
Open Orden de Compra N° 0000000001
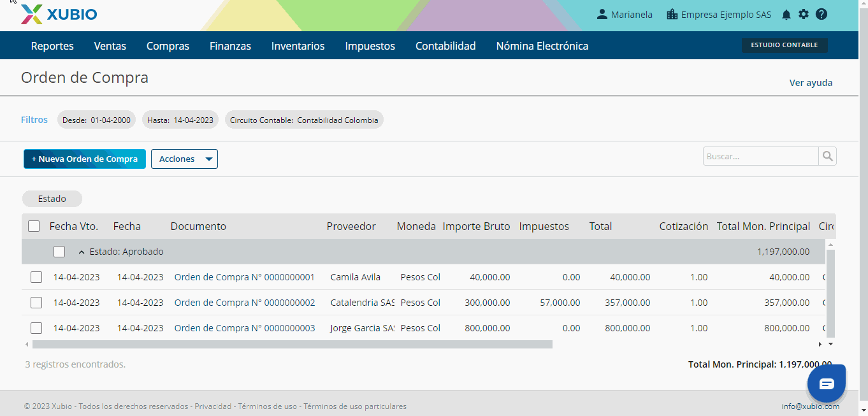[245, 277]
